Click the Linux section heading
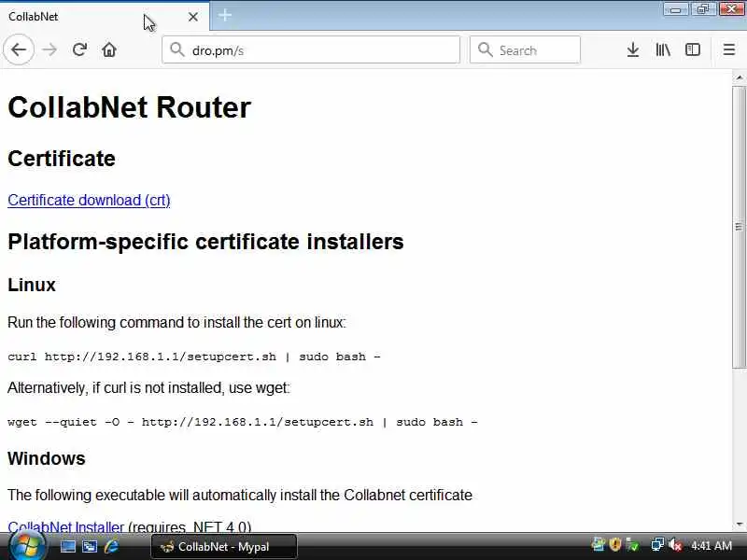This screenshot has width=747, height=560. tap(32, 285)
